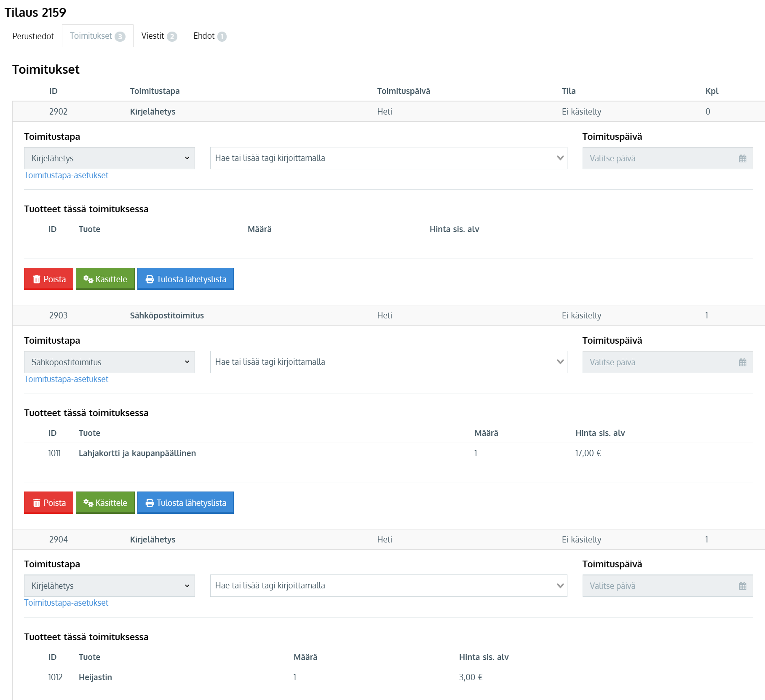Click the Ei käsitelty status of delivery 2903
The height and width of the screenshot is (700, 765).
(x=581, y=315)
